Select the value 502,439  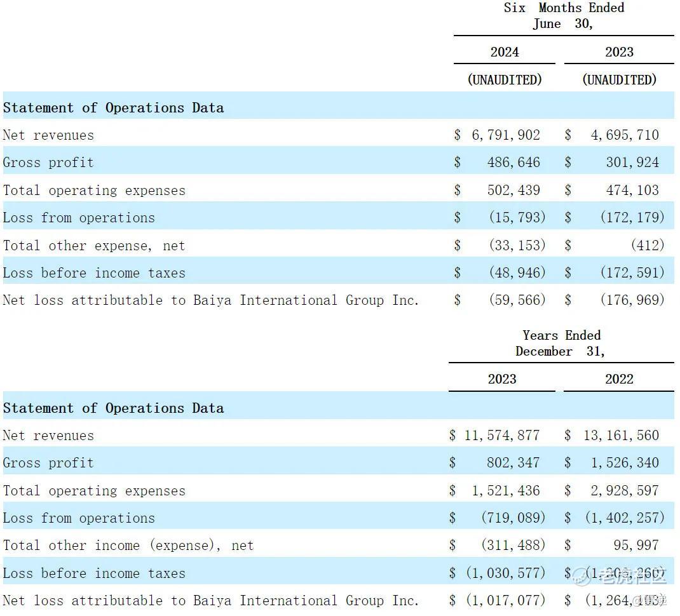513,190
